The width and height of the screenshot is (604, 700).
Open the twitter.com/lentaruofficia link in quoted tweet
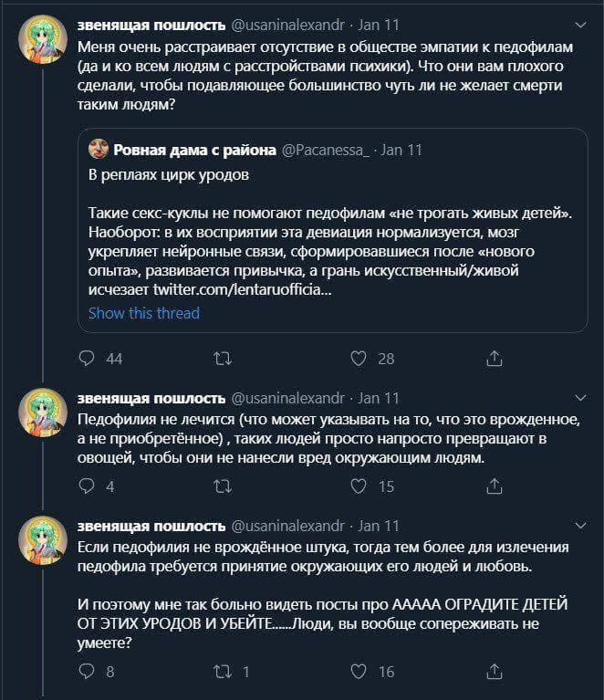243,289
